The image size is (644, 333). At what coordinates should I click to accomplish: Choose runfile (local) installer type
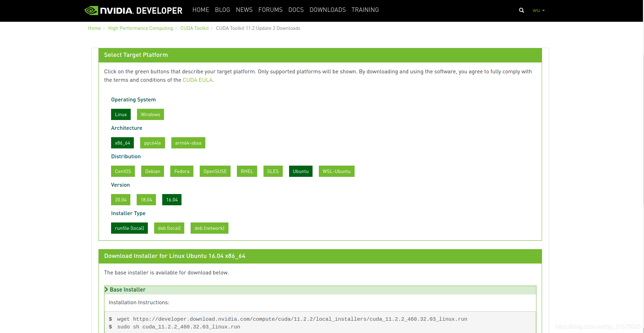(129, 228)
